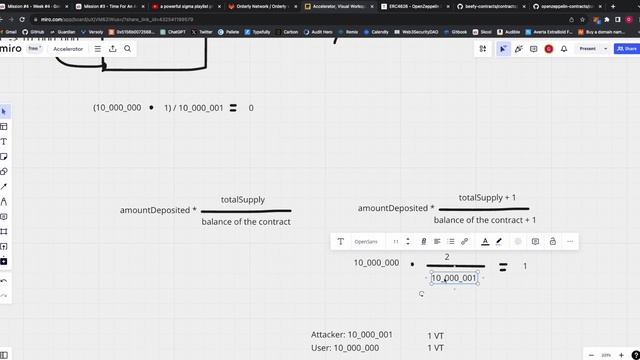
Task: Click the zoom percentage value
Action: 606,355
